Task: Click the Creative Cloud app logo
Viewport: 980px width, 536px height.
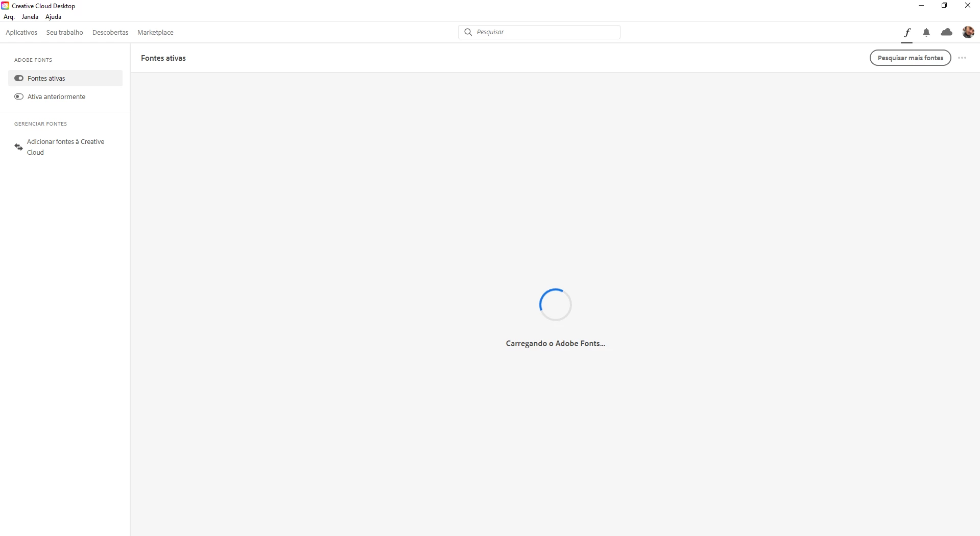Action: [5, 6]
